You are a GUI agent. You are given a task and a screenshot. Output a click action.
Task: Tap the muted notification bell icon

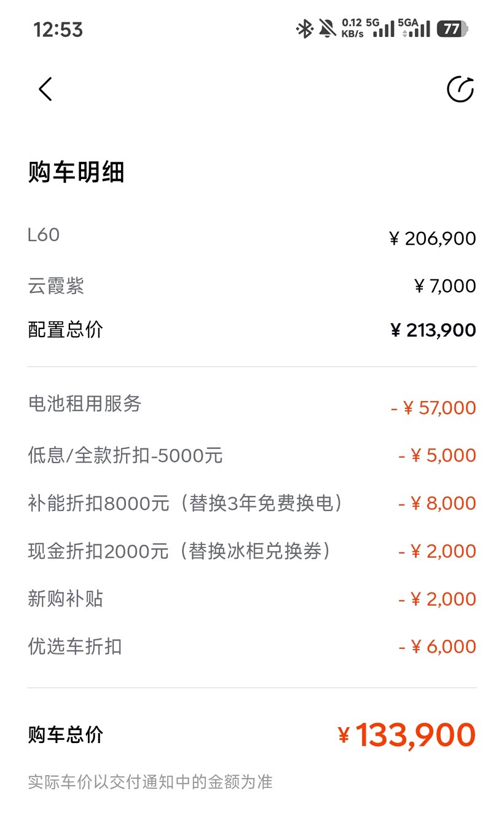pos(327,28)
